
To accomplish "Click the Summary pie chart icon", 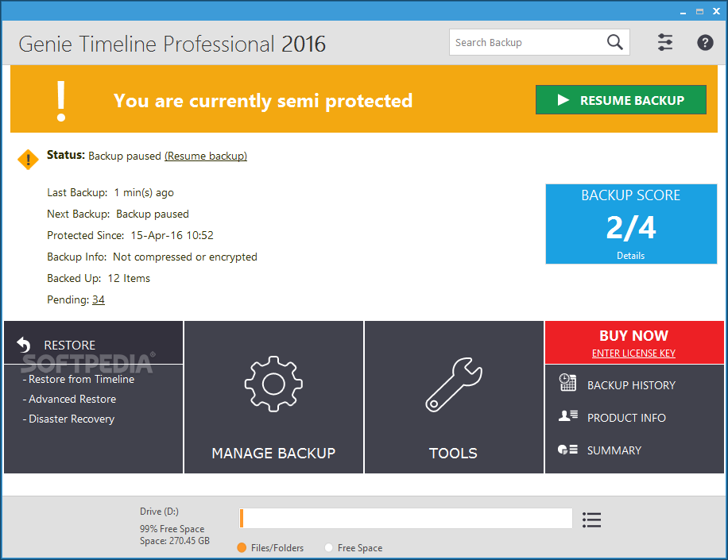I will [567, 449].
